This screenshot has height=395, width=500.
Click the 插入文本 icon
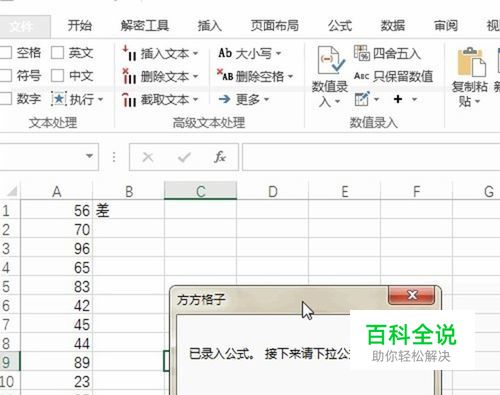129,53
